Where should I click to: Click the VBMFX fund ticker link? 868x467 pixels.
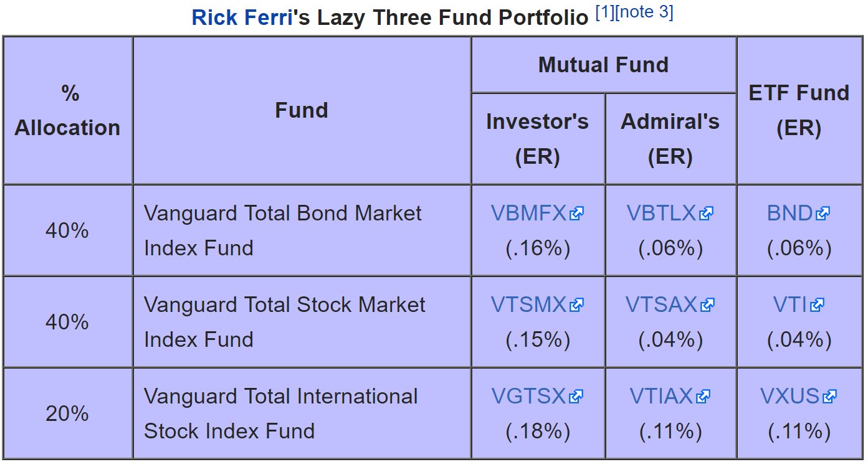528,214
